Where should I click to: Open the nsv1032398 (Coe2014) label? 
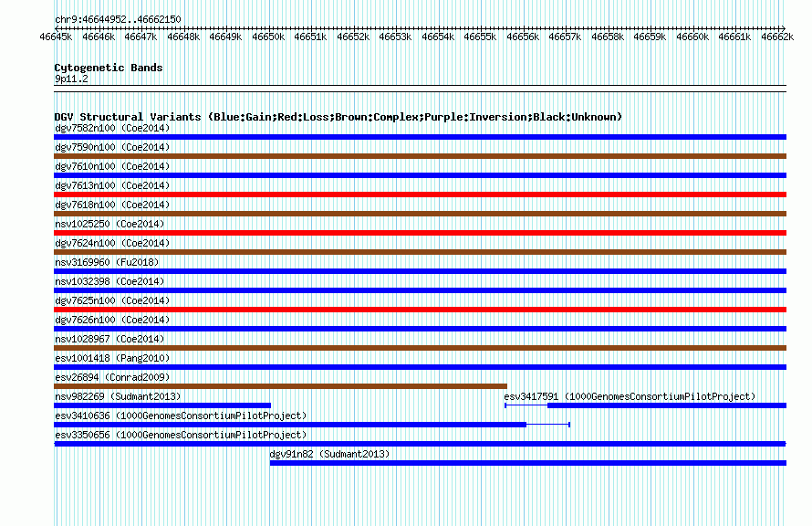(x=109, y=281)
